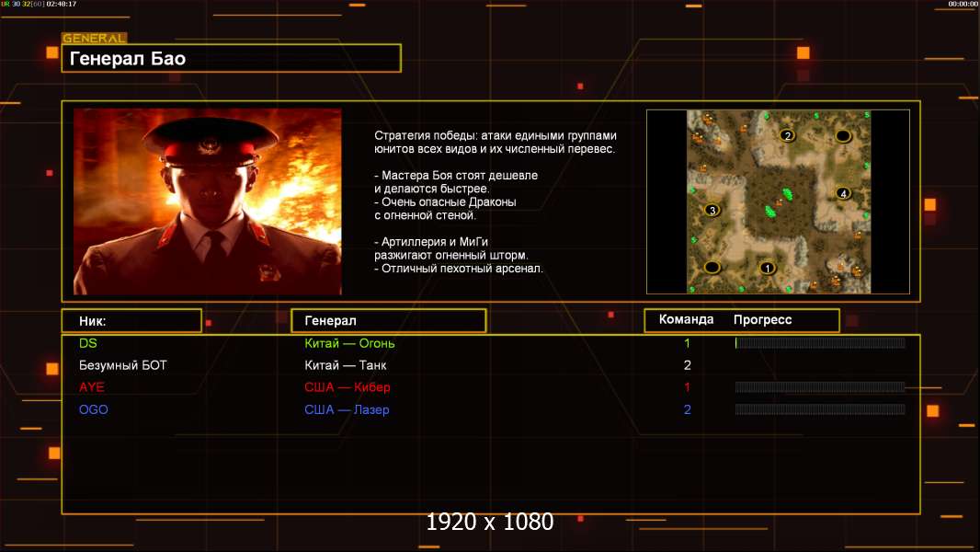The height and width of the screenshot is (552, 980).
Task: Click DS loading progress bar
Action: click(x=820, y=342)
